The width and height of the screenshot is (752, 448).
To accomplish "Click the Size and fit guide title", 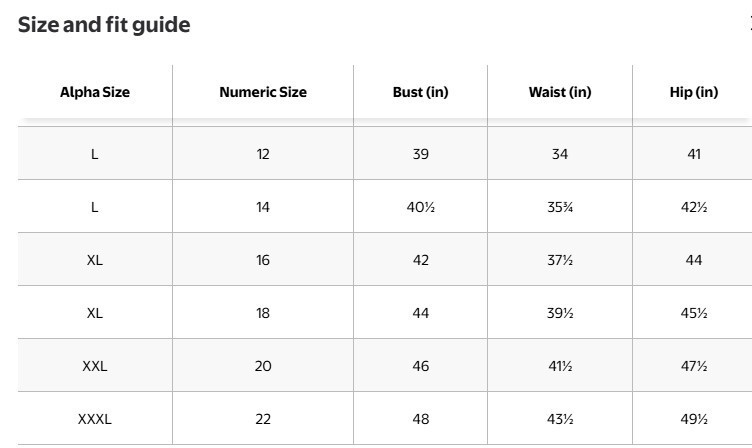I will [104, 25].
